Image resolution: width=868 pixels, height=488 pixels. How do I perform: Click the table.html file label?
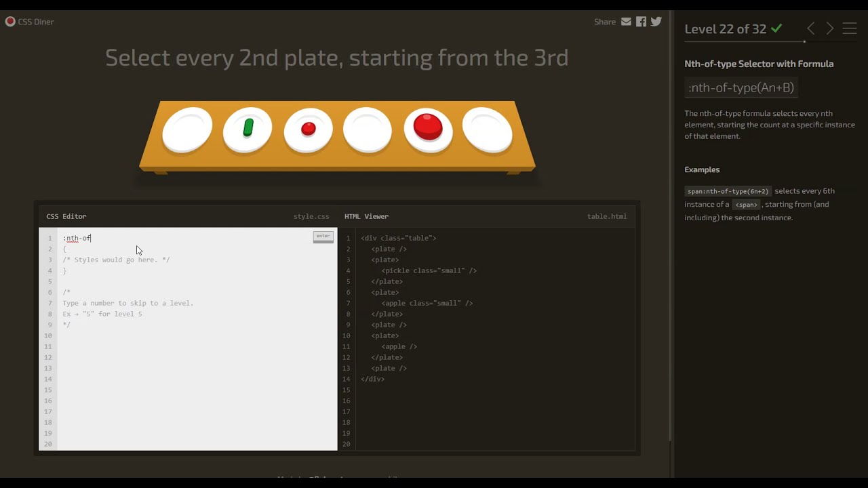click(607, 216)
